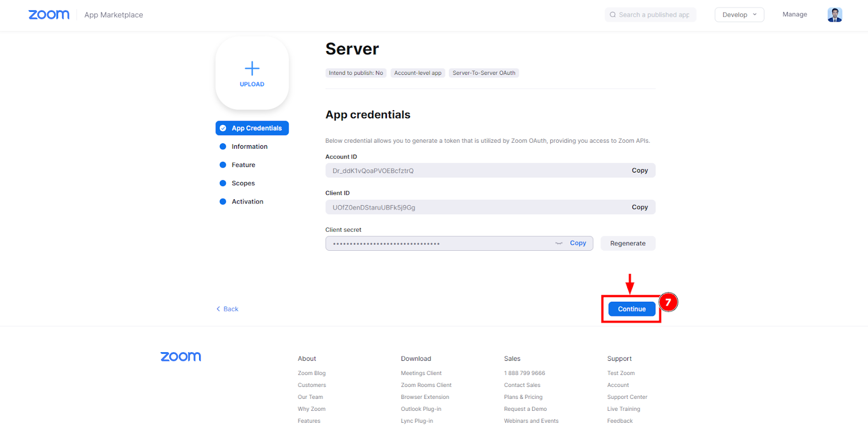Open the Browser Extension link
This screenshot has width=868, height=426.
(x=425, y=397)
